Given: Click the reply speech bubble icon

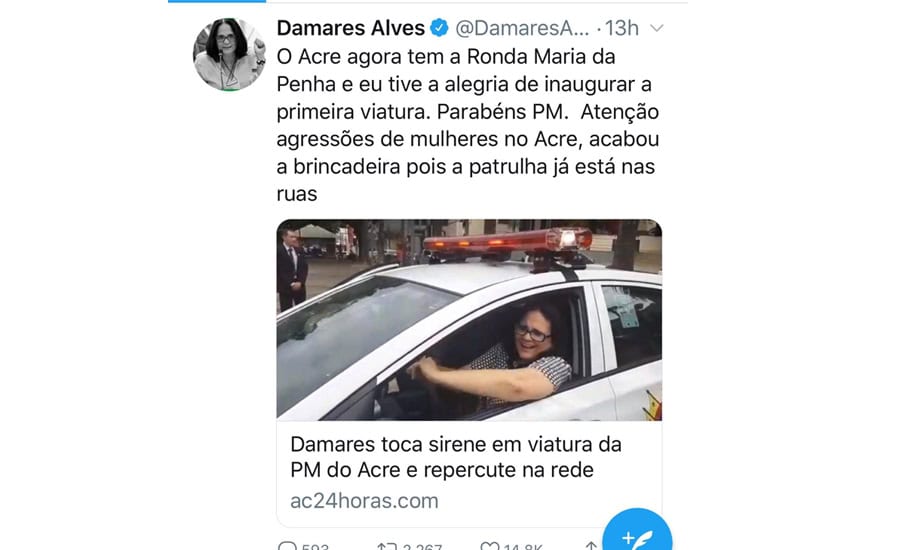Looking at the screenshot, I should [287, 546].
